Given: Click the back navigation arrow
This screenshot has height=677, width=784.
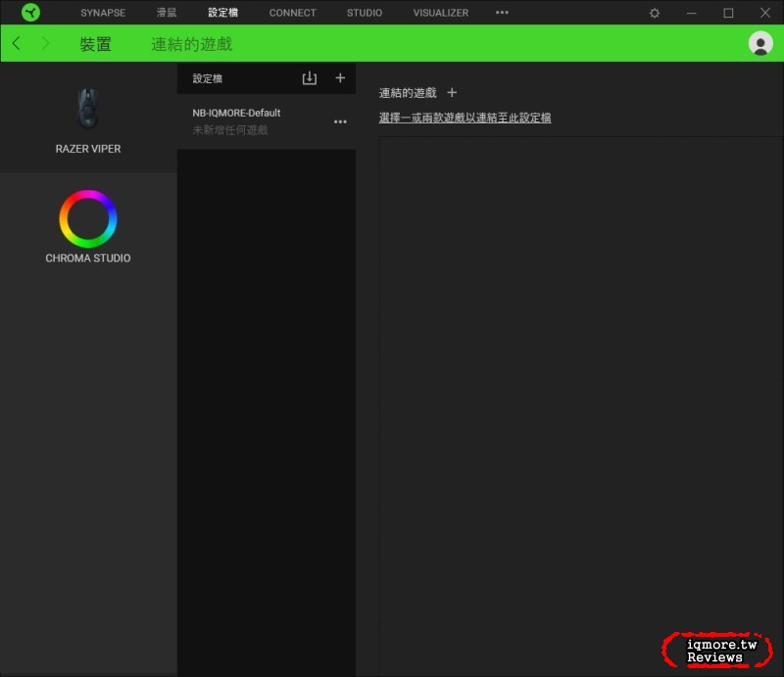Looking at the screenshot, I should (x=16, y=44).
